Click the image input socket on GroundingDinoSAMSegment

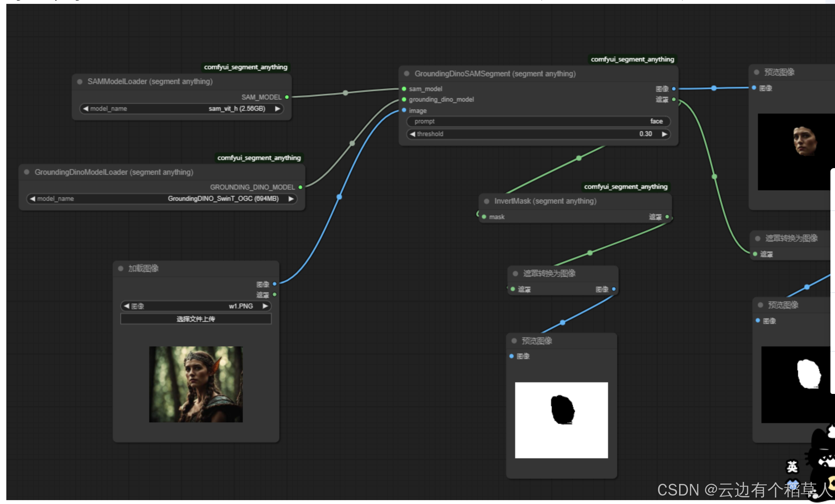point(404,110)
